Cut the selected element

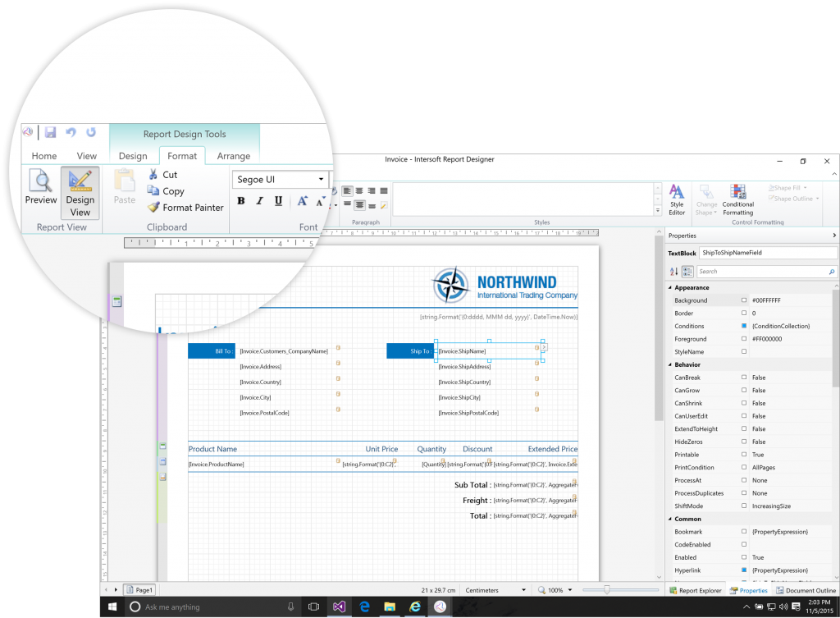163,175
